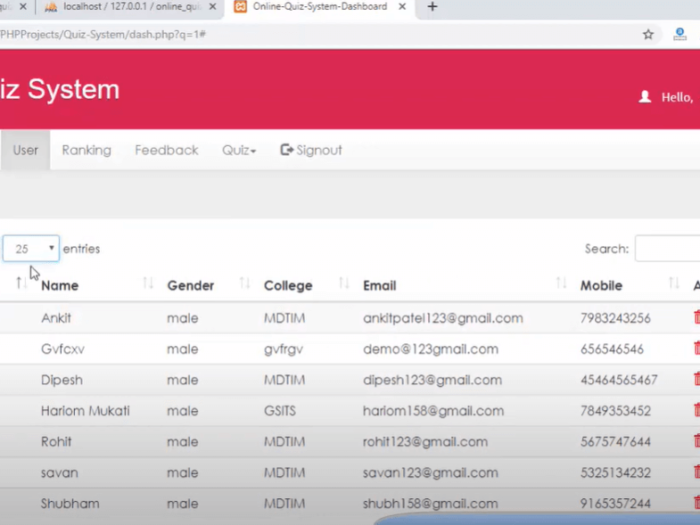Click college cell GSITS
This screenshot has width=700, height=525.
pyautogui.click(x=279, y=411)
